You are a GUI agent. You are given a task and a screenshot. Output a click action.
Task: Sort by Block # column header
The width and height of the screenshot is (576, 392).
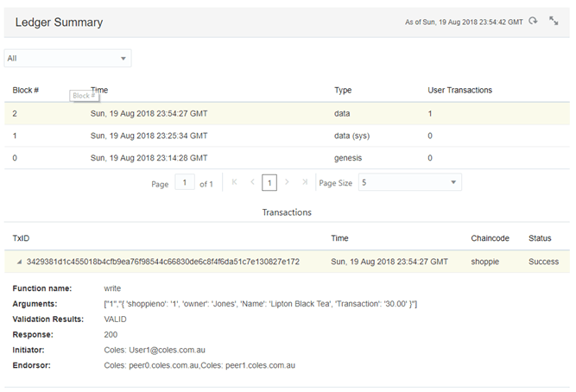(25, 90)
